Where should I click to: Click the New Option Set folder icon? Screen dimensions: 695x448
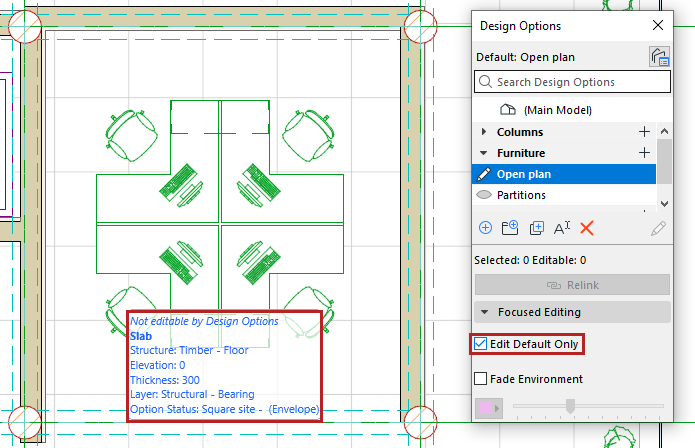pos(510,228)
